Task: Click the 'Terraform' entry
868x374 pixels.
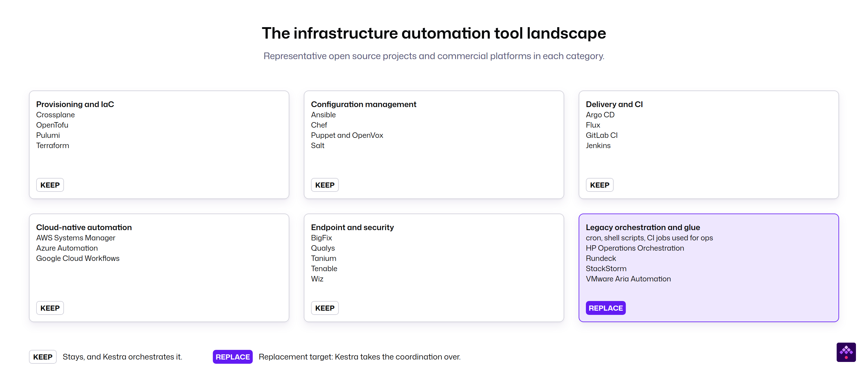Action: pyautogui.click(x=52, y=146)
